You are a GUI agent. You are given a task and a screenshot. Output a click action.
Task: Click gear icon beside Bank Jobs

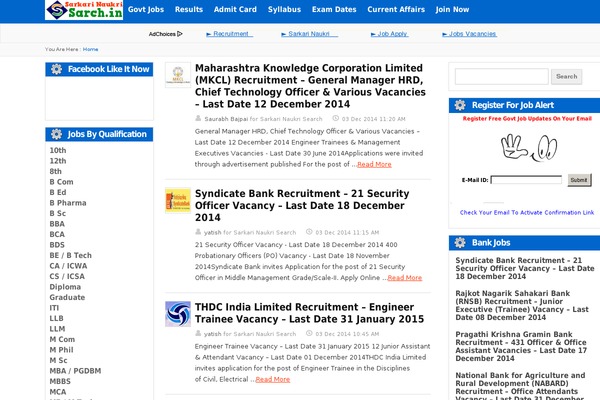coord(460,243)
